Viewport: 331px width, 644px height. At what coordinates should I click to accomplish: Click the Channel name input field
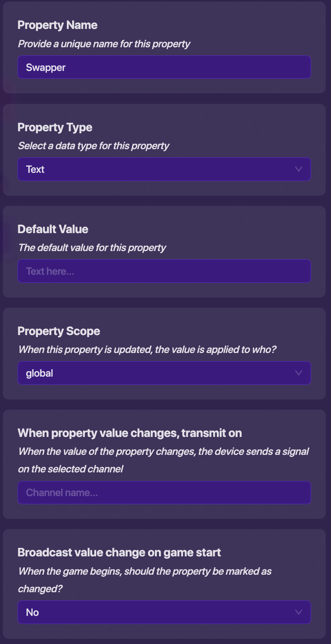(x=164, y=492)
